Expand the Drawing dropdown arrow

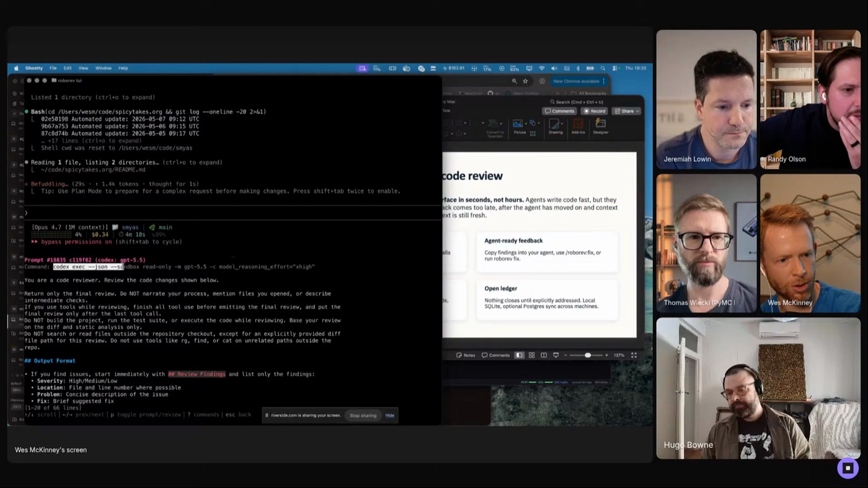562,123
